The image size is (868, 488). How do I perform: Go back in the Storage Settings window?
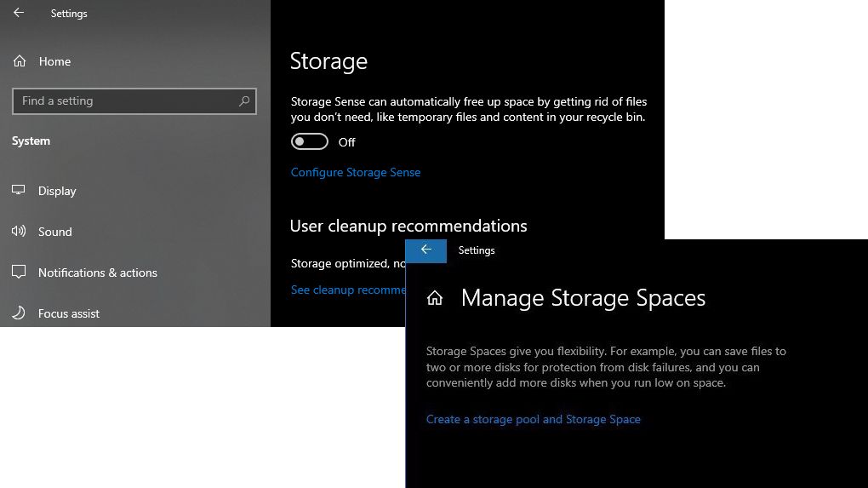[19, 13]
